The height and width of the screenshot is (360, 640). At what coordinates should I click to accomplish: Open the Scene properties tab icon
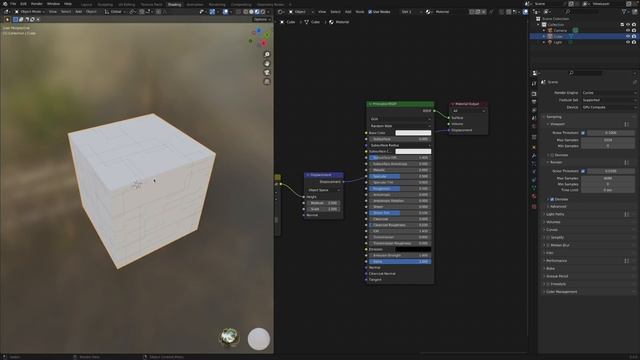pyautogui.click(x=534, y=118)
